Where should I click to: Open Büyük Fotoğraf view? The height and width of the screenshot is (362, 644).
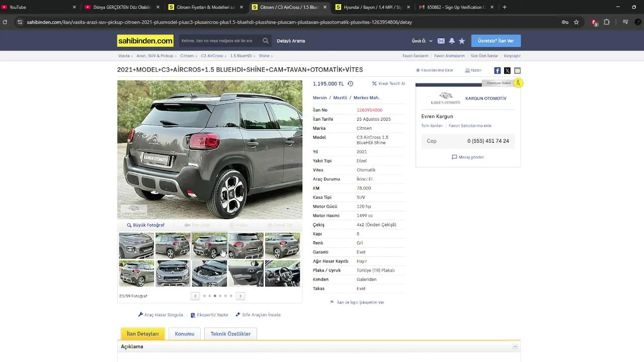coord(146,225)
